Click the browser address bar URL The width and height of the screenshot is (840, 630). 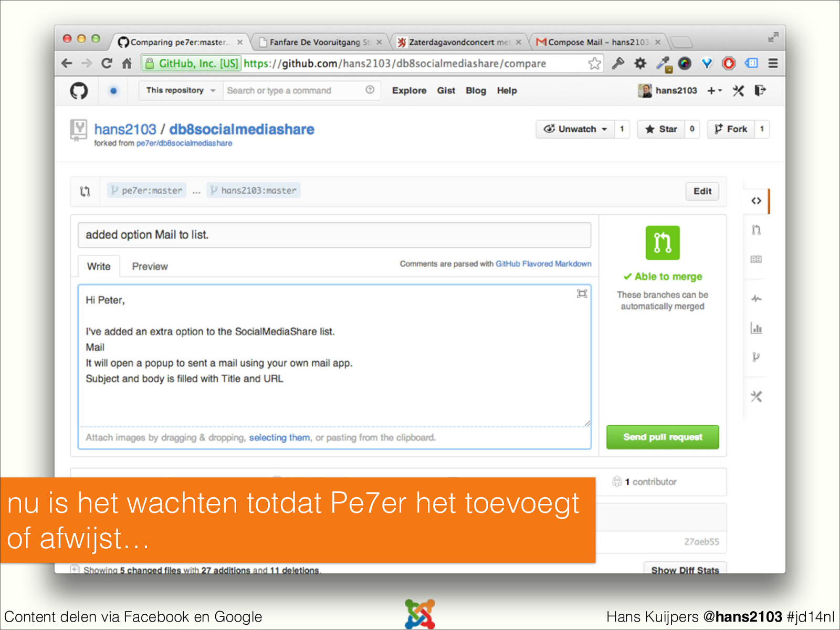[x=394, y=64]
